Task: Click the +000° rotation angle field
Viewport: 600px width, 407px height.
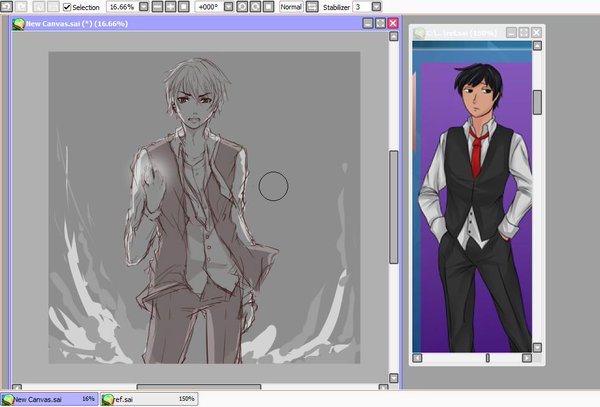Action: (209, 7)
